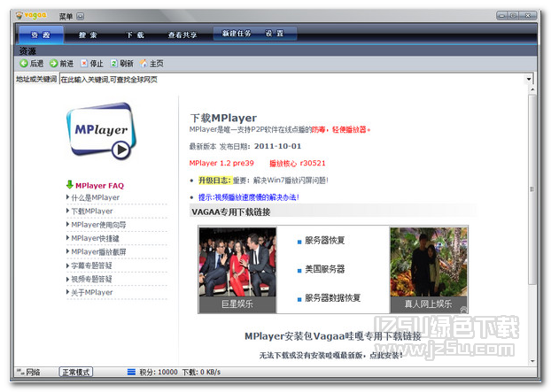This screenshot has height=392, width=551.
Task: Open the 关于MPlayer link
Action: [92, 293]
